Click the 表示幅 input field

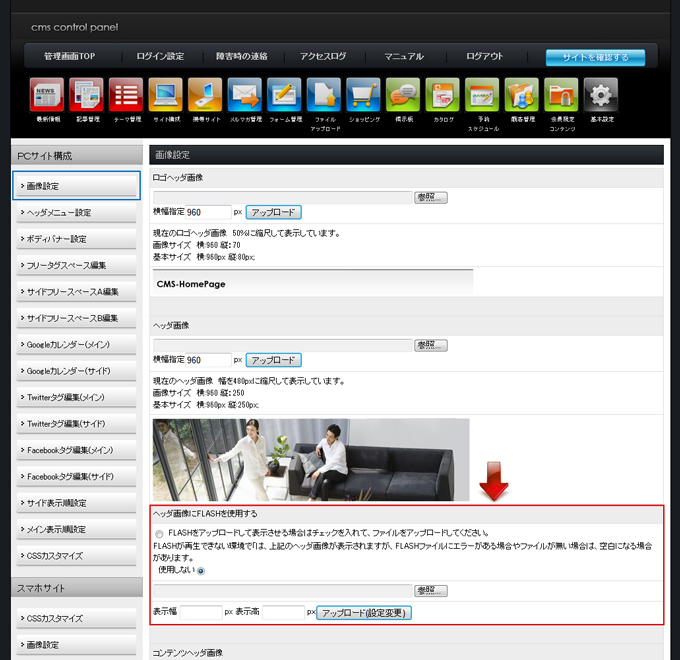point(201,611)
